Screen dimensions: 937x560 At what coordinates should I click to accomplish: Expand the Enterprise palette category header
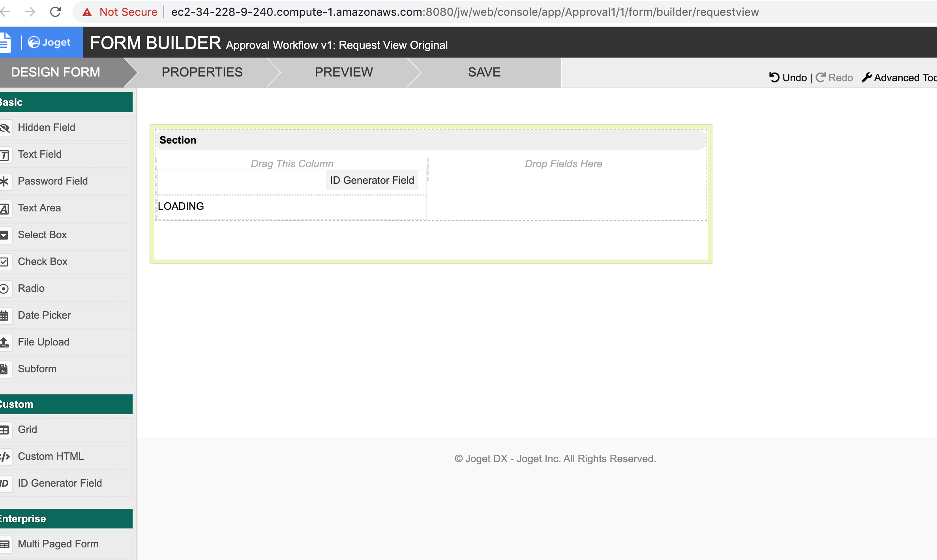coord(66,519)
